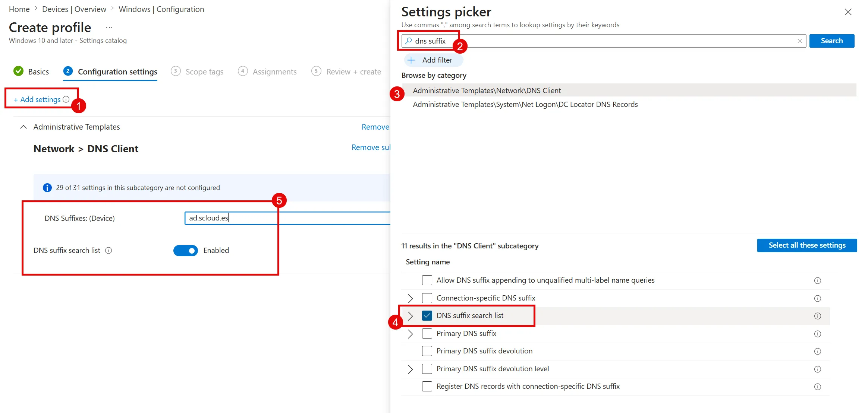Show info for DNS suffix search list setting
Viewport: 868px width, 413px height.
point(108,251)
